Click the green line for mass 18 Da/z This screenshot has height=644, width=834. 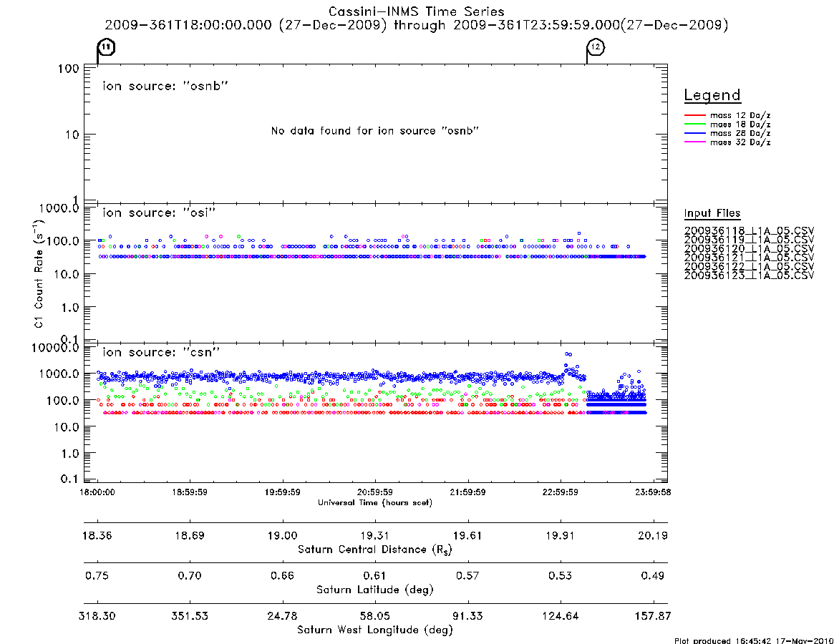click(x=694, y=125)
